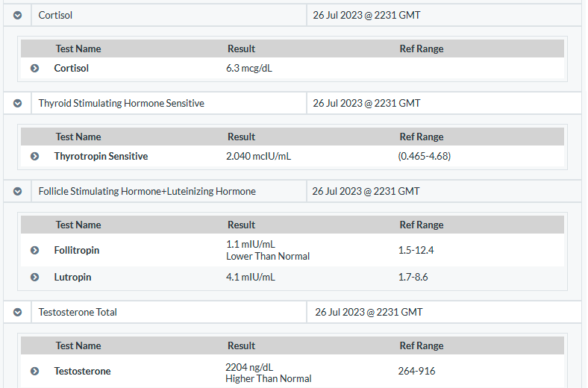Expand the Lutropin row arrow
Image resolution: width=588 pixels, height=388 pixels.
[34, 277]
